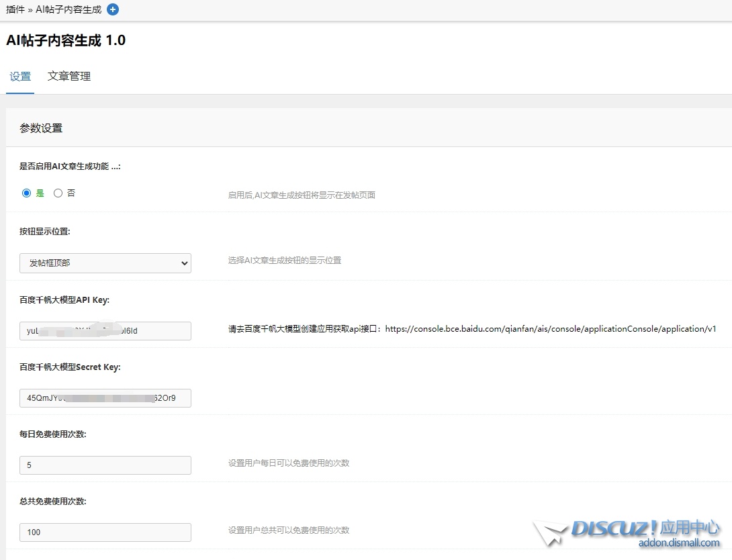
Task: Focus the 百度千帆大模型 API Key input field
Action: [x=105, y=331]
